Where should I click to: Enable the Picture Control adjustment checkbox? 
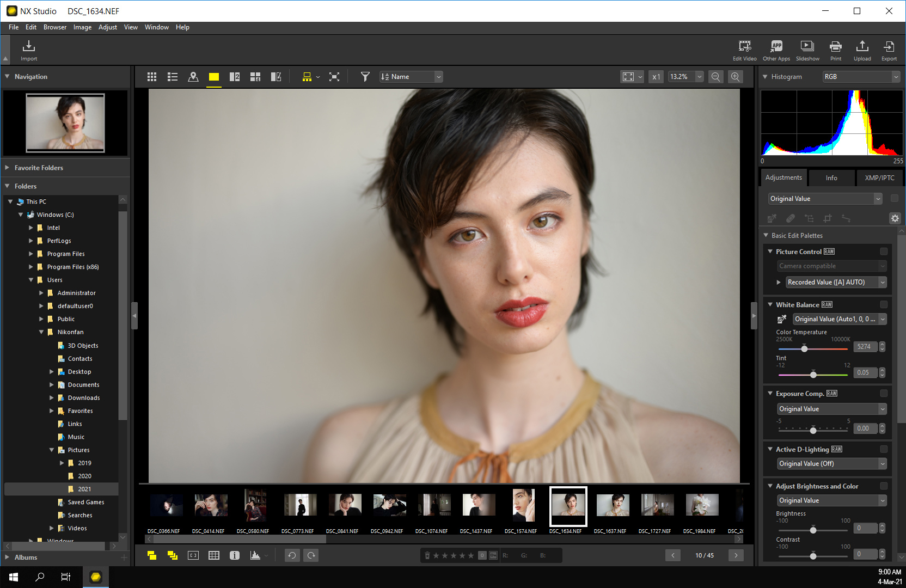[x=883, y=252]
